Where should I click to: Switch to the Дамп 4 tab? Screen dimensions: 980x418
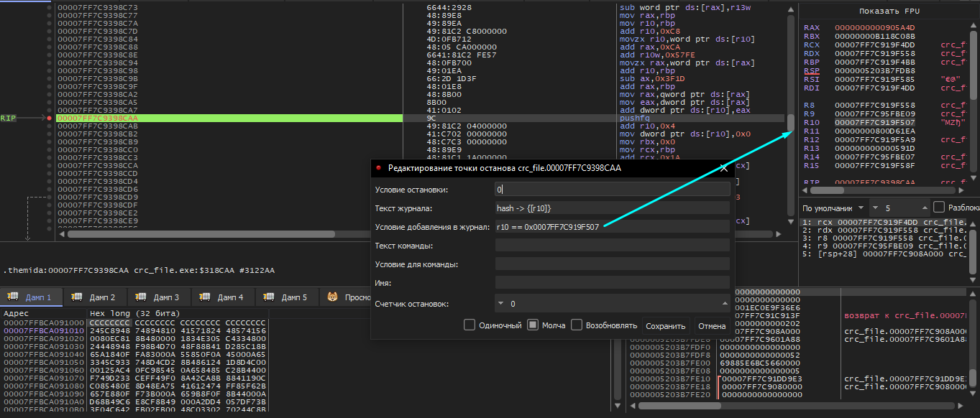(x=223, y=297)
